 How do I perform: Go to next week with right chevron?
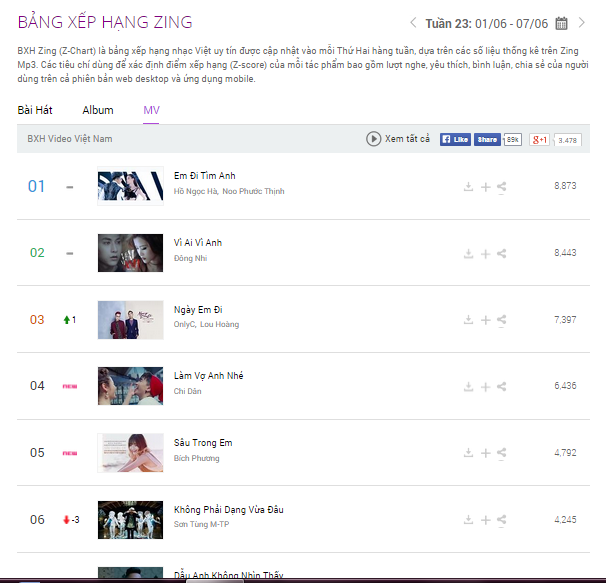pyautogui.click(x=581, y=23)
